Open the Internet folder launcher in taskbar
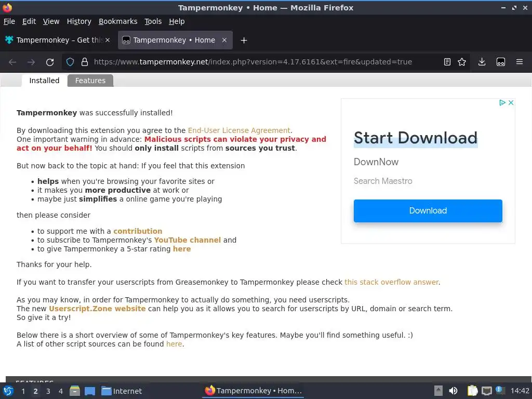This screenshot has width=532, height=399. coord(122,391)
